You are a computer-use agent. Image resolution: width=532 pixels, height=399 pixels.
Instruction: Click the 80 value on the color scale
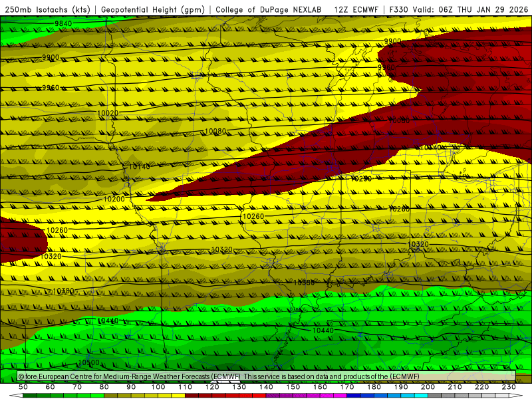tap(104, 387)
